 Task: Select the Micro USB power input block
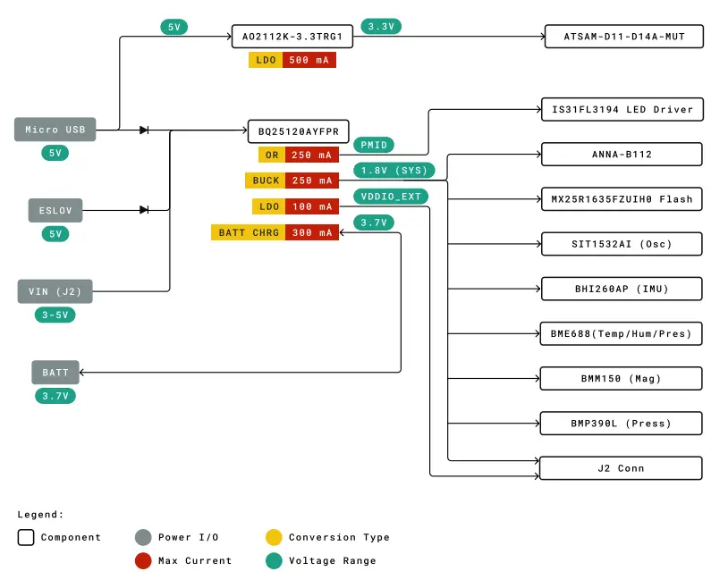point(55,130)
